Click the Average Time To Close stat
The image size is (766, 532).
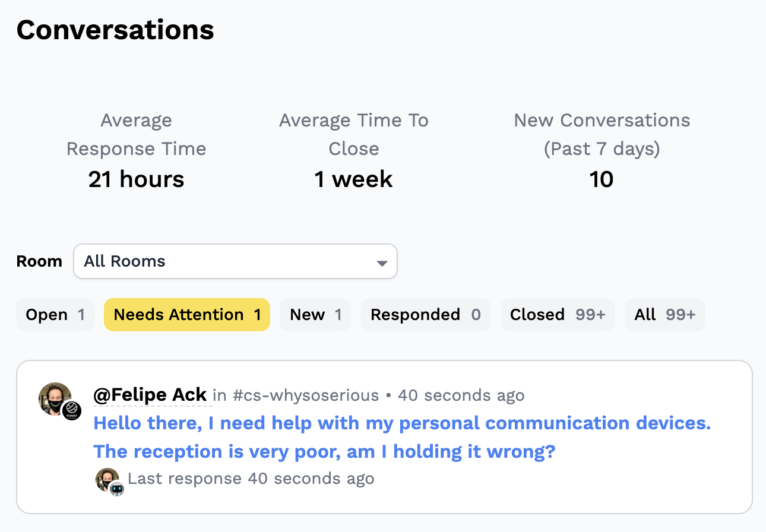click(x=354, y=179)
